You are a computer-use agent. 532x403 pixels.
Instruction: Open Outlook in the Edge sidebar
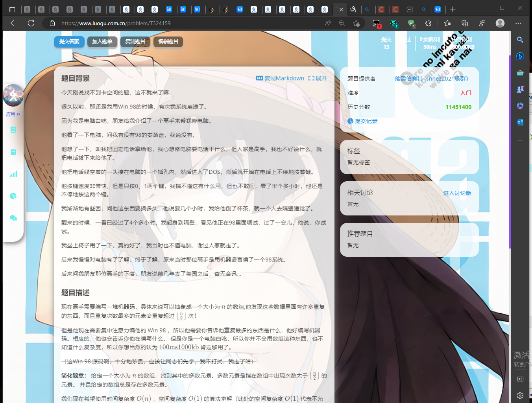pos(520,122)
